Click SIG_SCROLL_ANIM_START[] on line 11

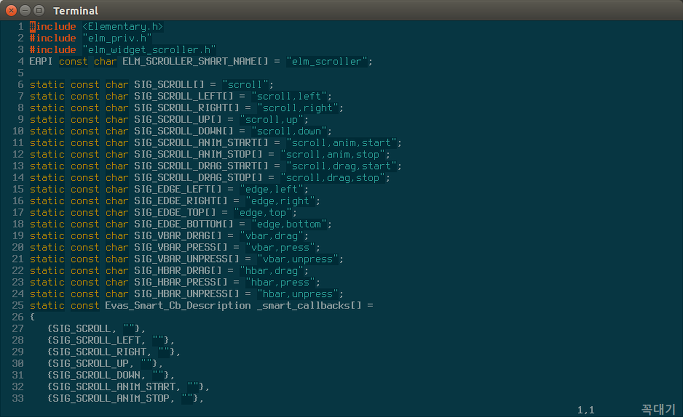point(201,143)
